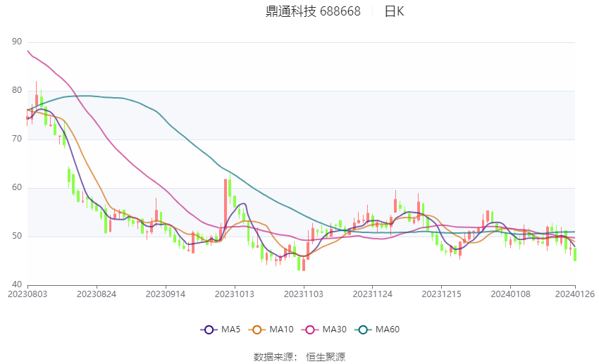Image resolution: width=599 pixels, height=364 pixels.
Task: Click the 40 price axis label
Action: (x=17, y=284)
